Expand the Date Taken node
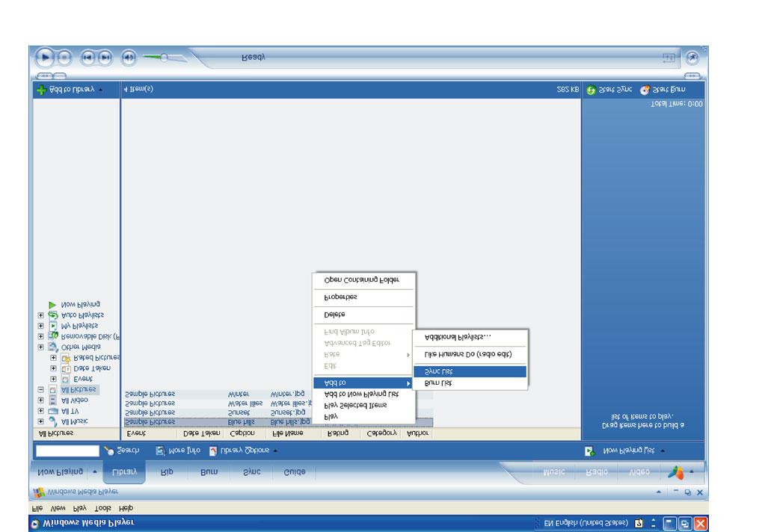This screenshot has height=532, width=765. coord(53,368)
